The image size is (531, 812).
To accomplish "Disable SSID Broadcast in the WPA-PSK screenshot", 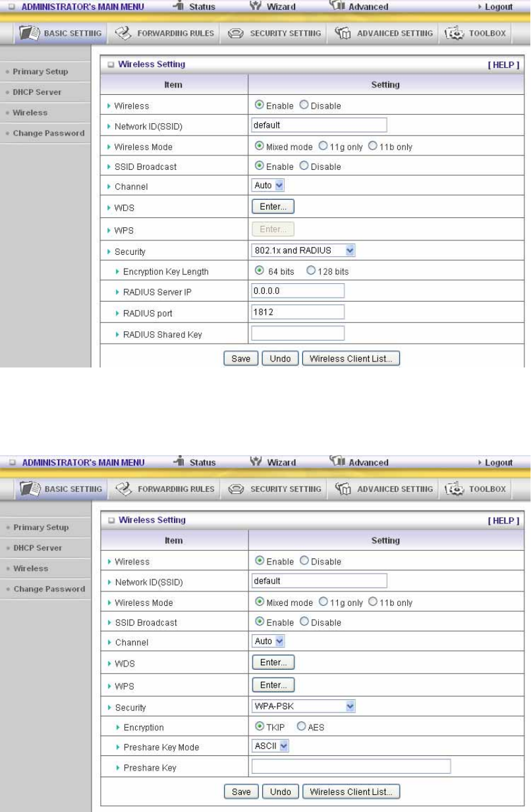I will tap(304, 622).
